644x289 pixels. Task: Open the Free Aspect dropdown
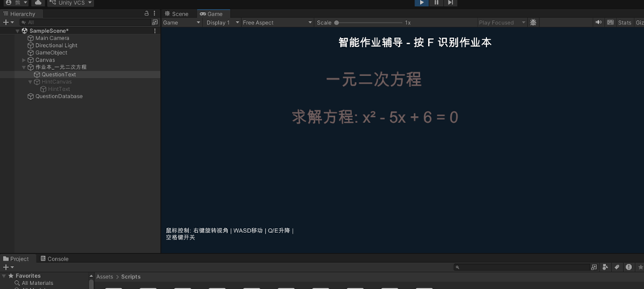coord(277,22)
